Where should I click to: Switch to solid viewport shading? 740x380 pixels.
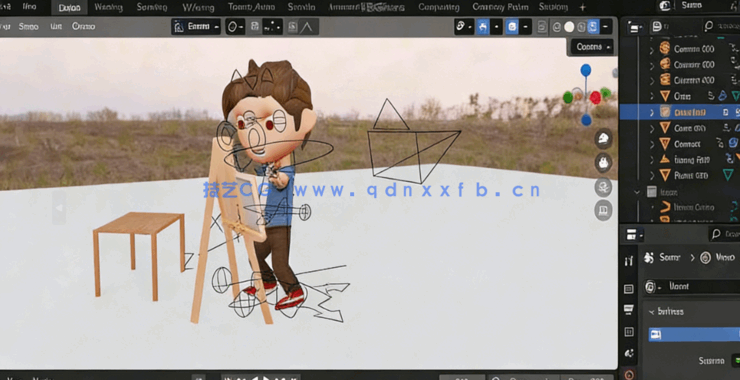569,27
